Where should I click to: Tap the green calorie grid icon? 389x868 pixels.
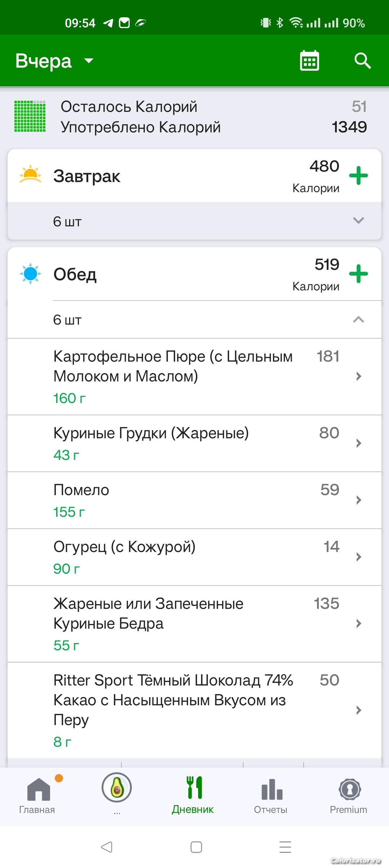pyautogui.click(x=30, y=116)
